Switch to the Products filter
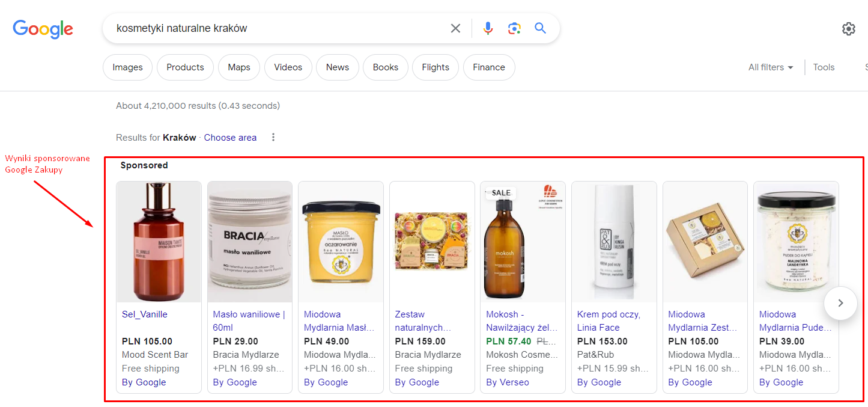The image size is (868, 407). (185, 67)
